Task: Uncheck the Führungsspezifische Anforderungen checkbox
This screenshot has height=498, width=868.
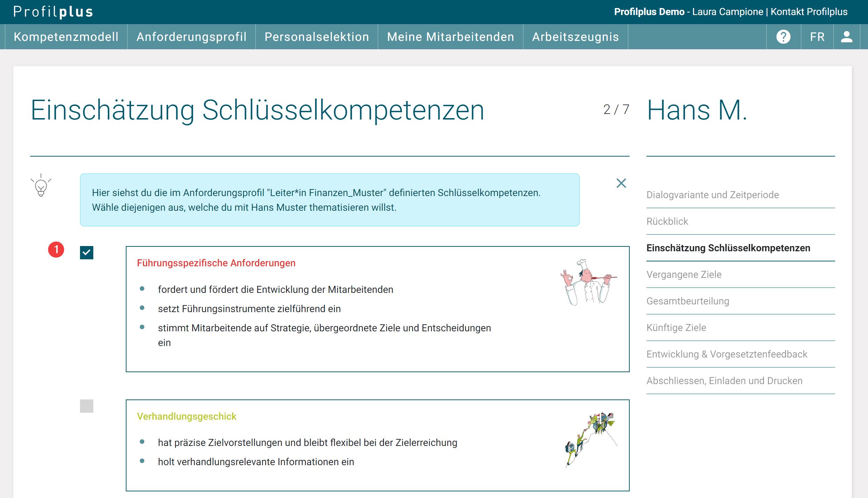Action: (87, 253)
